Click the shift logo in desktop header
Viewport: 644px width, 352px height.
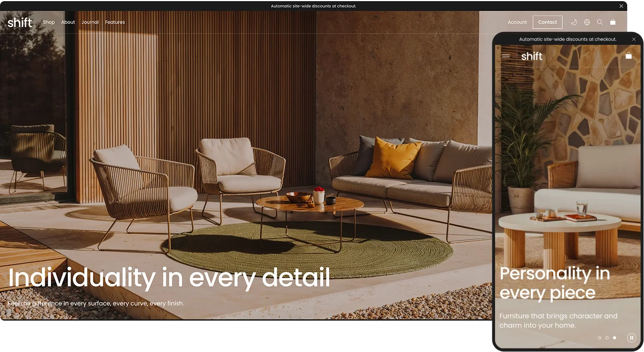click(x=20, y=22)
